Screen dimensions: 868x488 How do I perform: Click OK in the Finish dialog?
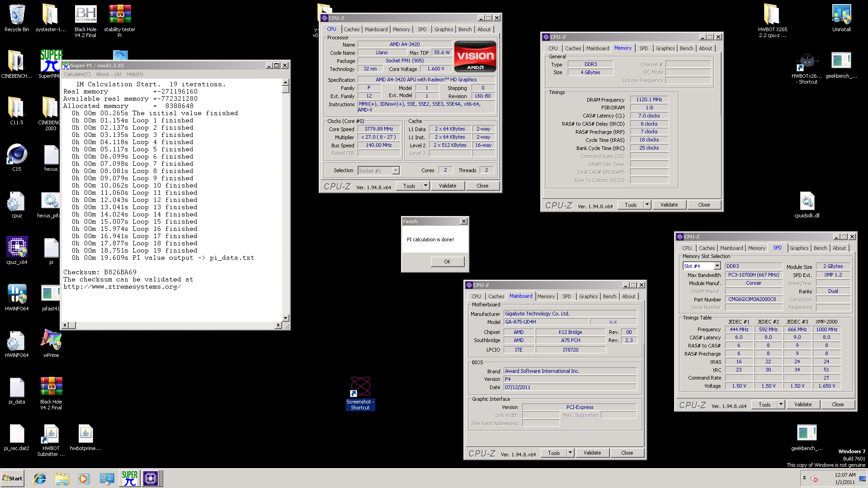point(447,262)
